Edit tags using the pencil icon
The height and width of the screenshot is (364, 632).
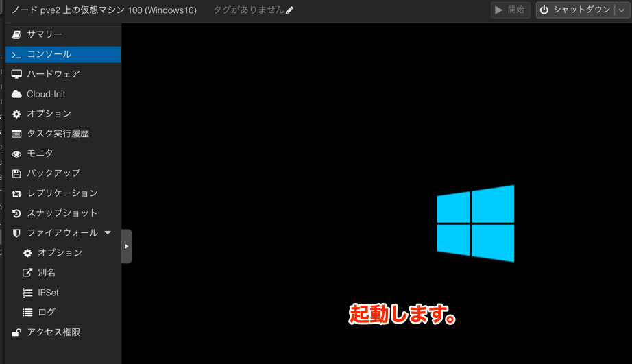coord(290,10)
